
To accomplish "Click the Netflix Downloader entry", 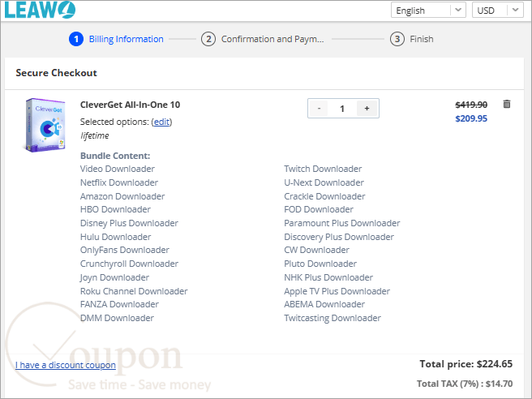I will pyautogui.click(x=119, y=182).
